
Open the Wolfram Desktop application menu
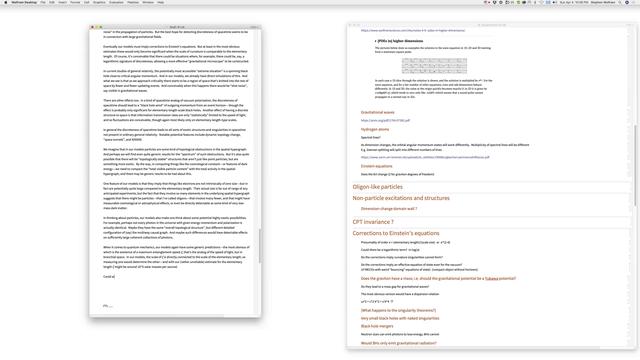click(24, 2)
